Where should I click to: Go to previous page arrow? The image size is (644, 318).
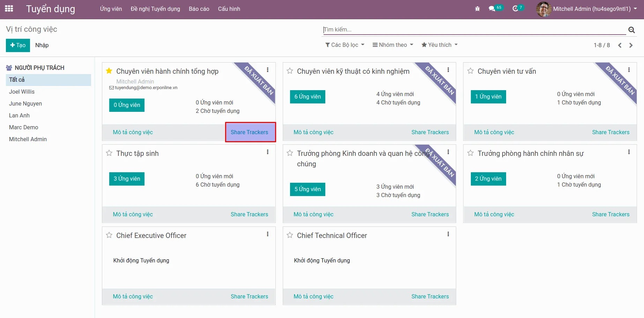[620, 45]
